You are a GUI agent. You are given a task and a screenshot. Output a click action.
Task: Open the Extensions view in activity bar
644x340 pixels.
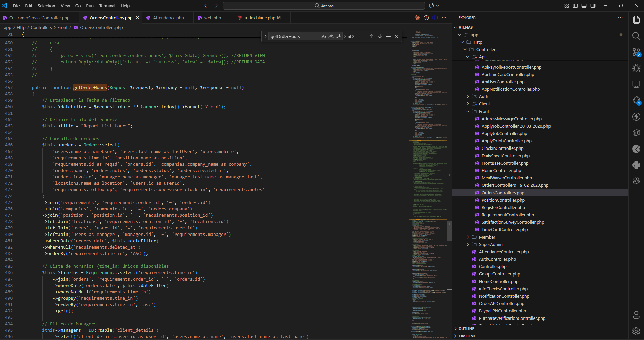(636, 100)
